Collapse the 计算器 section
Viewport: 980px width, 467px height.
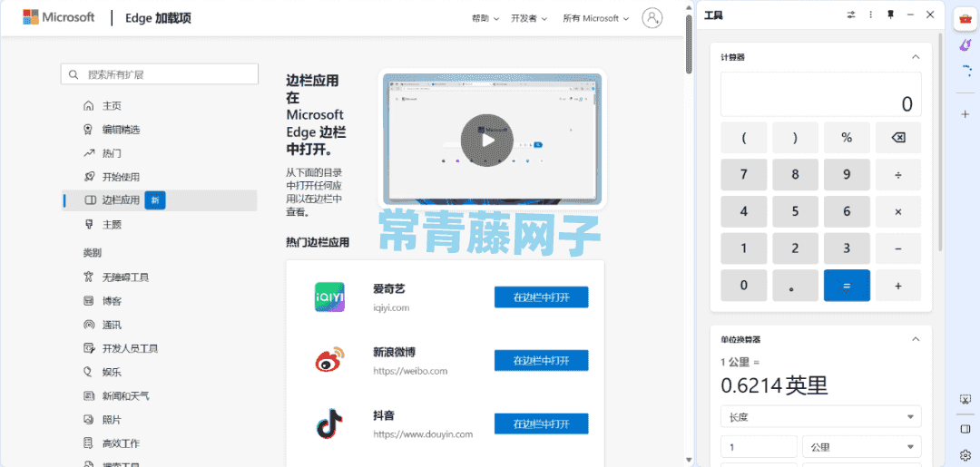tap(916, 57)
